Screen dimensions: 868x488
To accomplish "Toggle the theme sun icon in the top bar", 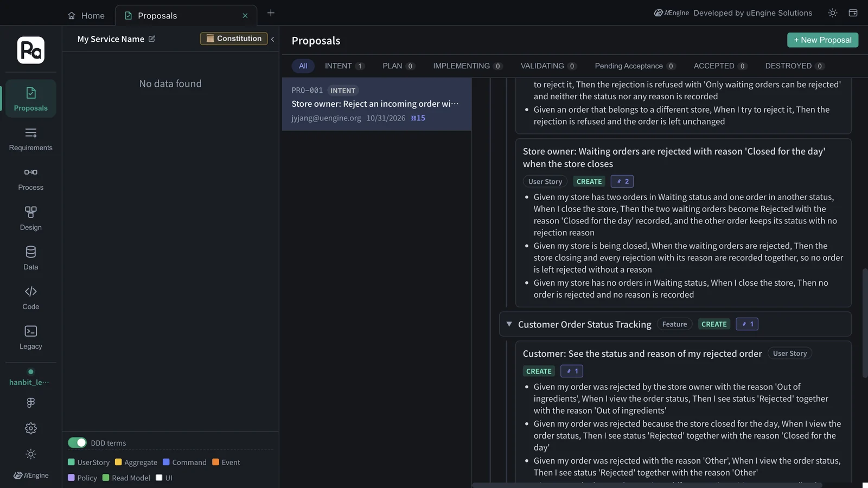I will click(x=832, y=13).
